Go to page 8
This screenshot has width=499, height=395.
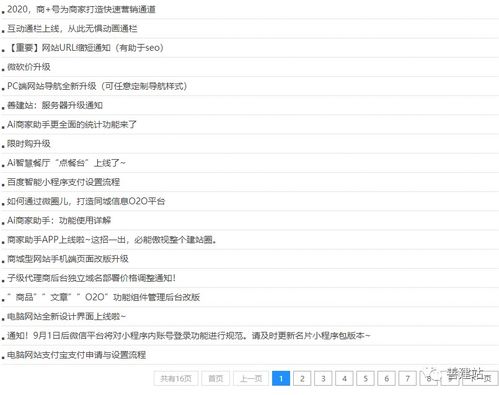coord(429,379)
